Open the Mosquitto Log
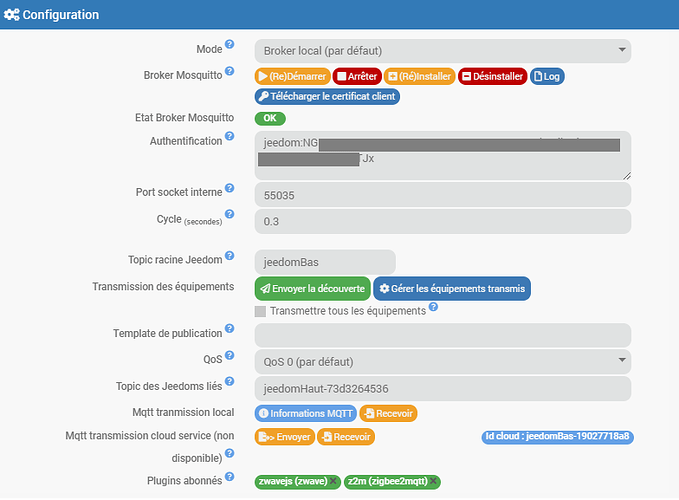Image resolution: width=679 pixels, height=500 pixels. coord(547,76)
